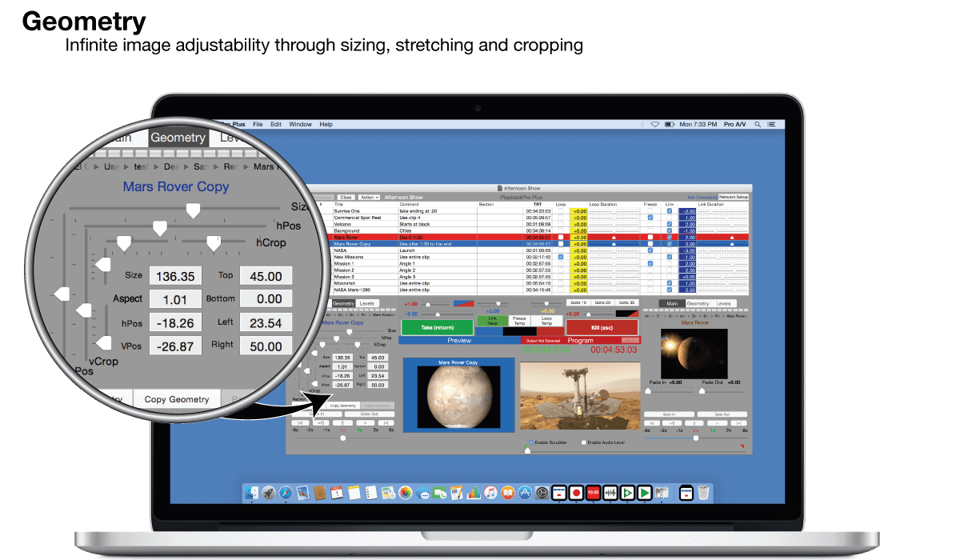Uncheck Freeze for Commercial Spot Reel
This screenshot has height=560, width=956.
650,218
